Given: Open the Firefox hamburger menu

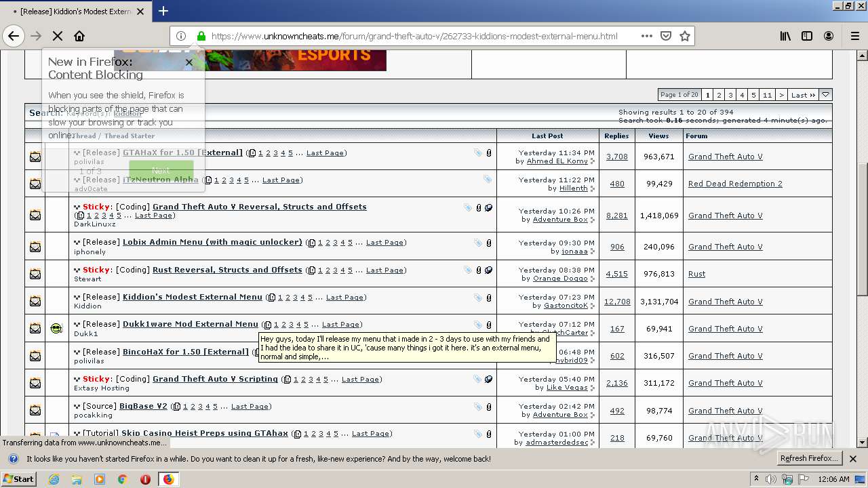Looking at the screenshot, I should pyautogui.click(x=854, y=36).
